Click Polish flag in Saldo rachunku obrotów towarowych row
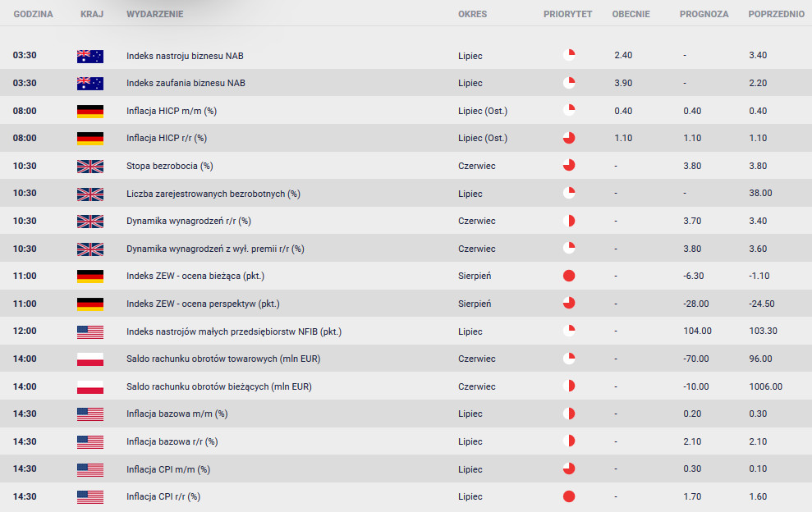Image resolution: width=812 pixels, height=512 pixels. point(89,359)
